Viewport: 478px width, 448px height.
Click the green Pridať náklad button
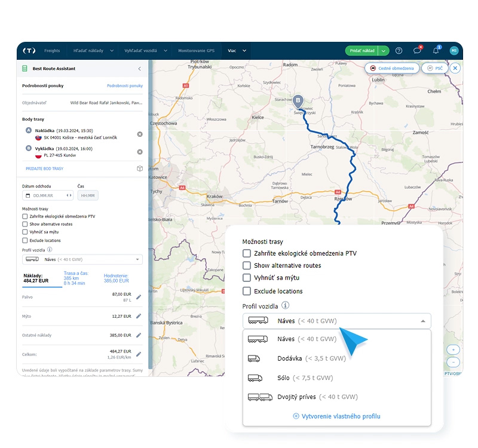pos(362,51)
